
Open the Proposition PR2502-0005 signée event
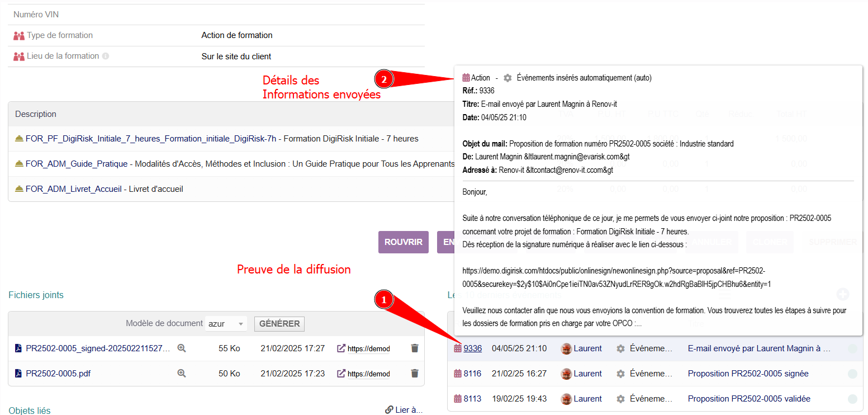[748, 374]
